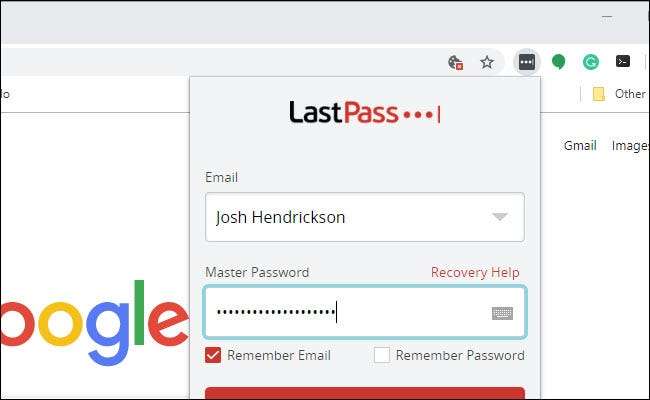650x400 pixels.
Task: Click the Google logo
Action: pos(95,323)
